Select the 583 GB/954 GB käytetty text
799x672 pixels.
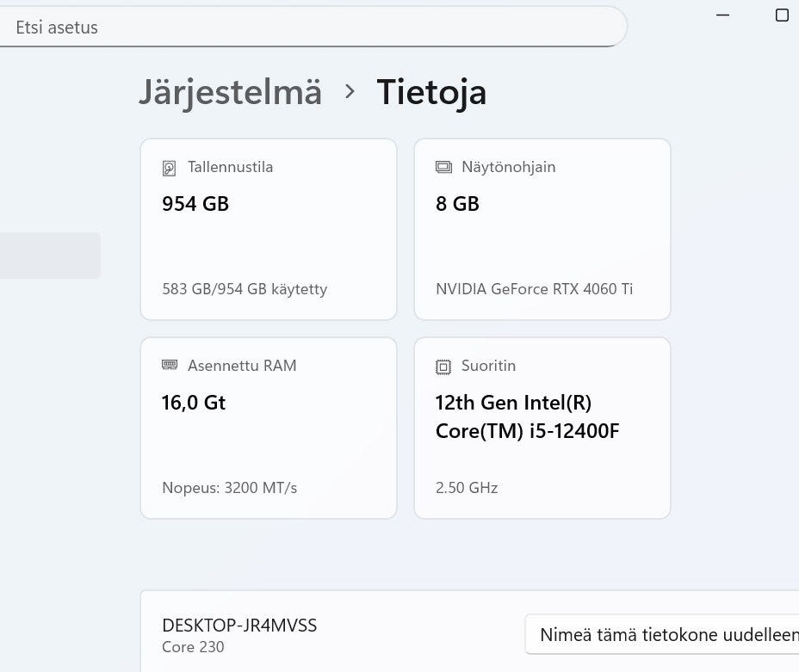(245, 289)
